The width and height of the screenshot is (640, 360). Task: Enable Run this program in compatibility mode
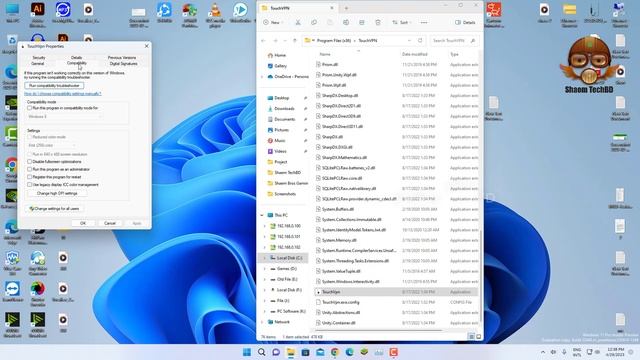29,108
